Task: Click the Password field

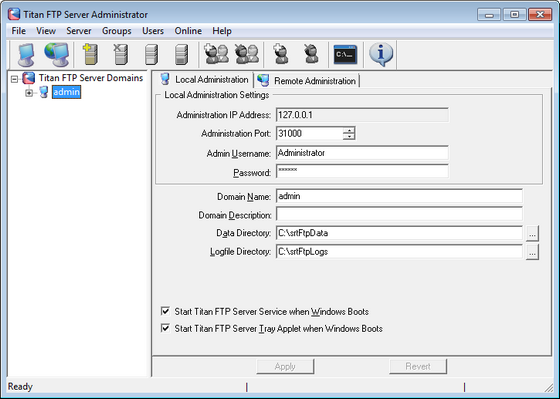Action: tap(362, 171)
